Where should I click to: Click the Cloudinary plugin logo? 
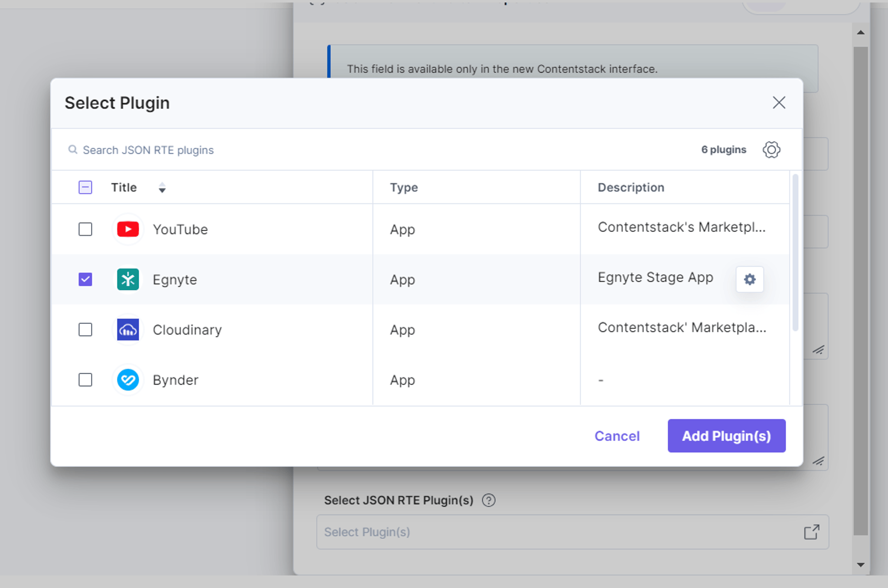point(128,330)
